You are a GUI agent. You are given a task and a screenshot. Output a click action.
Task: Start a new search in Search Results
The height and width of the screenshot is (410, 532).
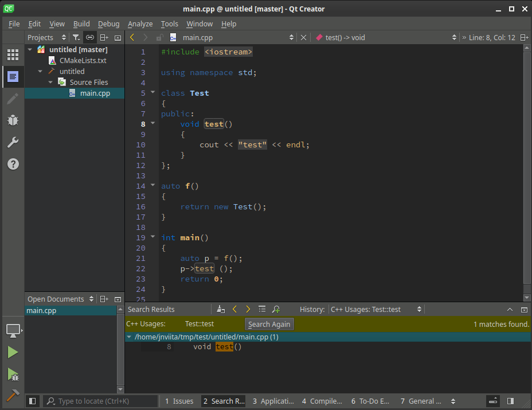point(276,310)
